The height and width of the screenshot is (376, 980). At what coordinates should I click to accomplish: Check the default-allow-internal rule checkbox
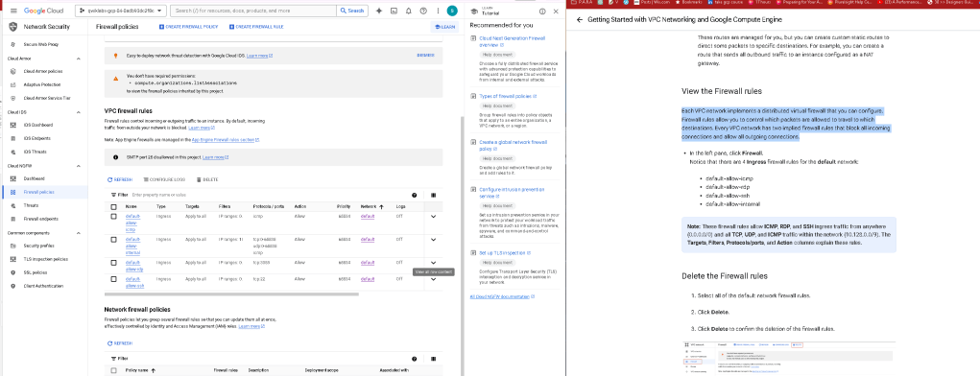pos(114,239)
